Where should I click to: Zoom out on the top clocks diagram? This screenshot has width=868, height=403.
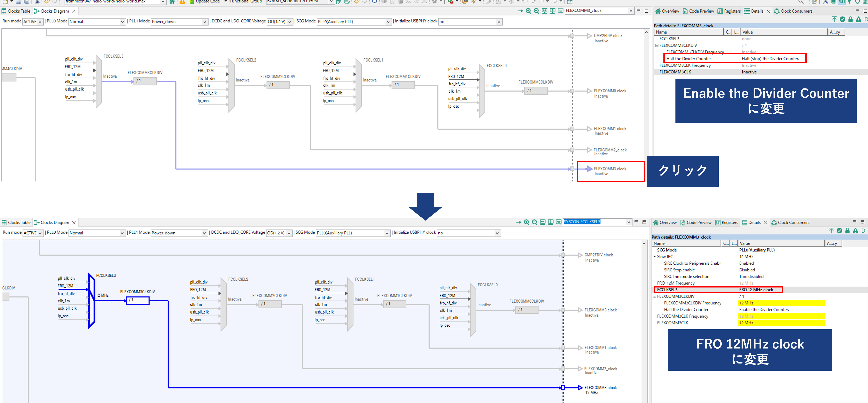click(536, 11)
